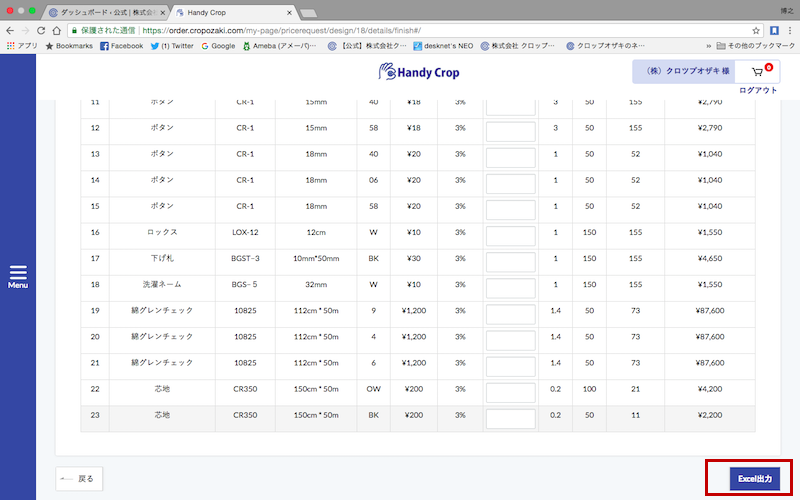Viewport: 800px width, 500px height.
Task: Click the secure connection lock icon
Action: point(74,31)
